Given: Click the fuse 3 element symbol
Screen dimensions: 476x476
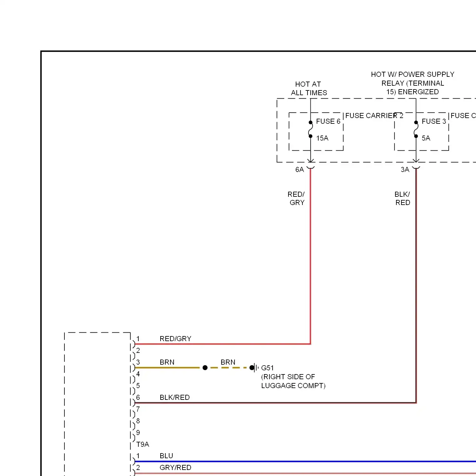Looking at the screenshot, I should [416, 129].
